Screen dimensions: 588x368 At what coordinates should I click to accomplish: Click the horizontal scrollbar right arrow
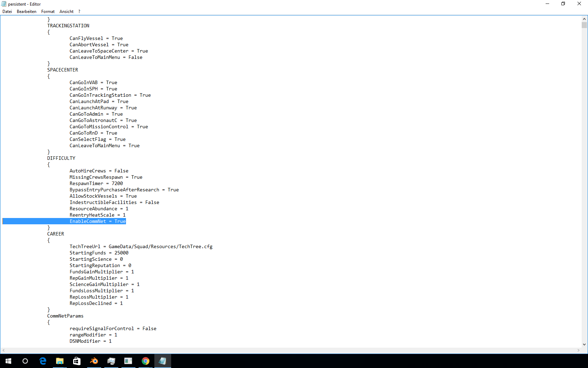point(578,350)
